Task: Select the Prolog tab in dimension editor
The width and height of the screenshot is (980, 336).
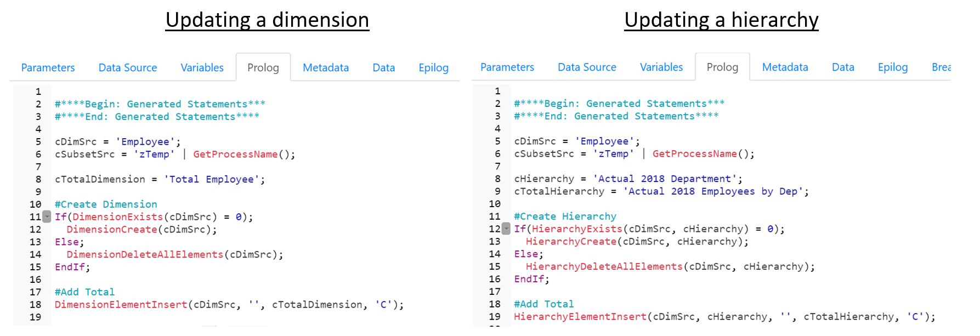Action: tap(263, 67)
